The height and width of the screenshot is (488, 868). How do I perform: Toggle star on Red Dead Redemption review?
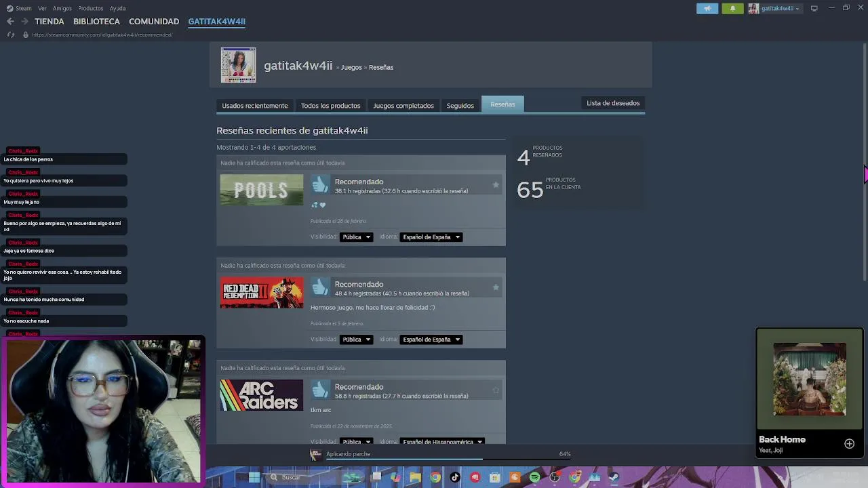[496, 287]
